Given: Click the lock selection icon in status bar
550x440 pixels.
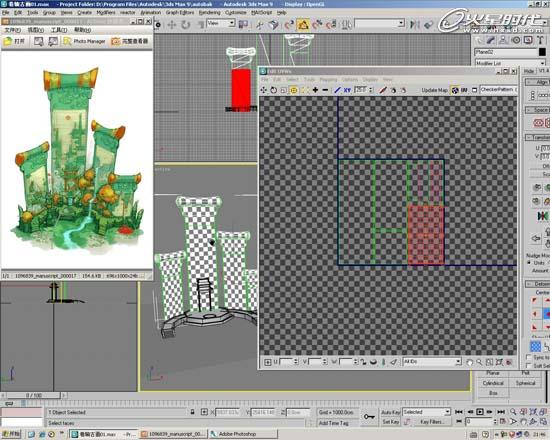Looking at the screenshot, I should point(192,412).
